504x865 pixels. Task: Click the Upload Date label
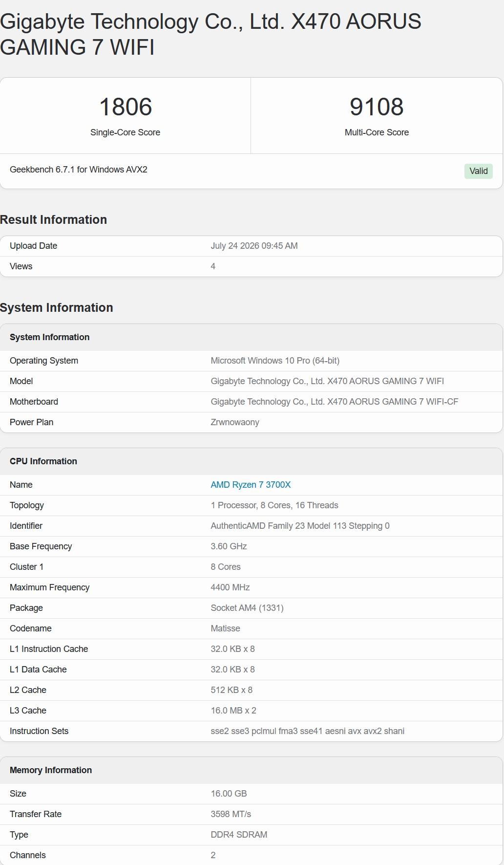tap(33, 246)
